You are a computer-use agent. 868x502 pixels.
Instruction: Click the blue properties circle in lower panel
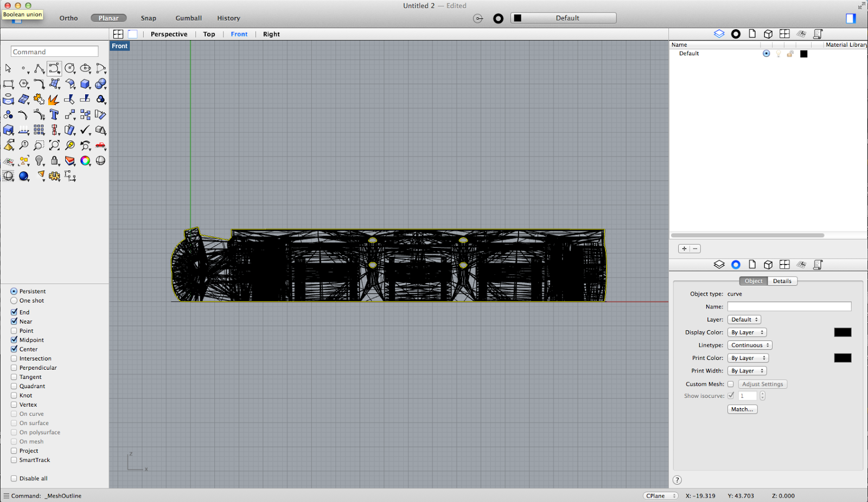point(736,265)
